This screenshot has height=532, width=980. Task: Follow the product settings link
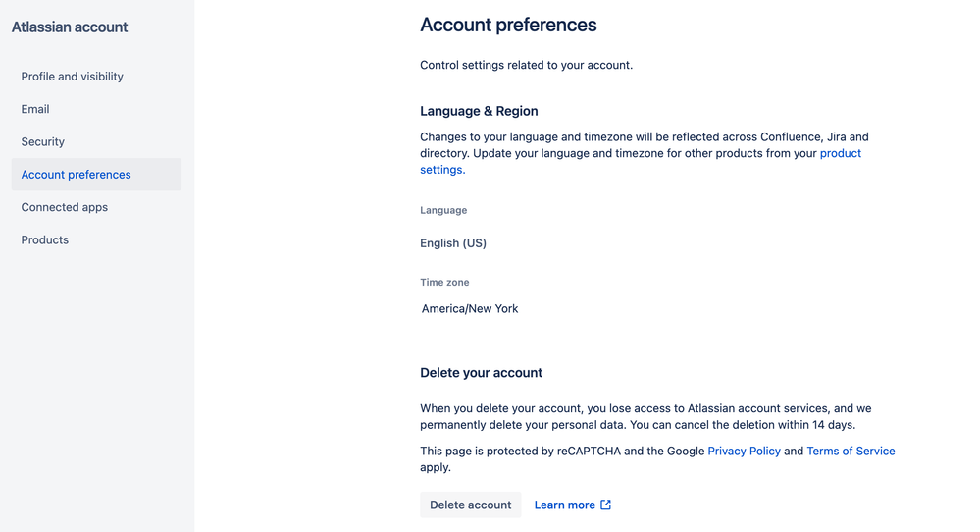pyautogui.click(x=641, y=161)
